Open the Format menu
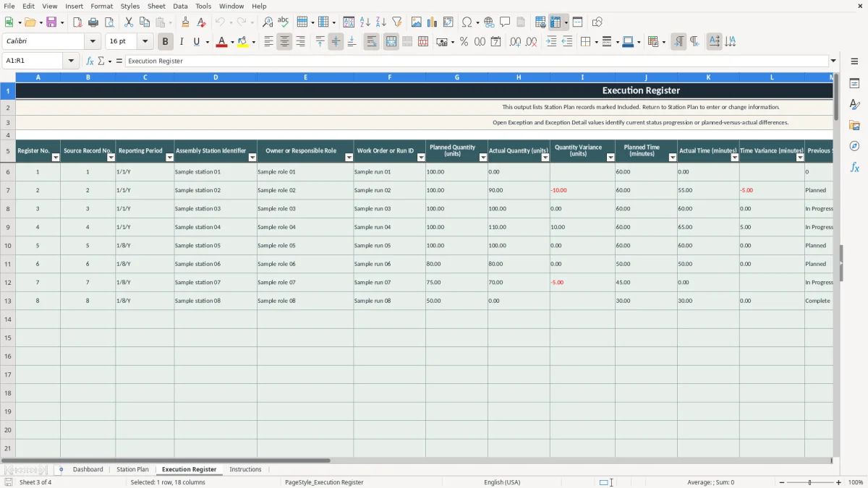 pyautogui.click(x=101, y=6)
